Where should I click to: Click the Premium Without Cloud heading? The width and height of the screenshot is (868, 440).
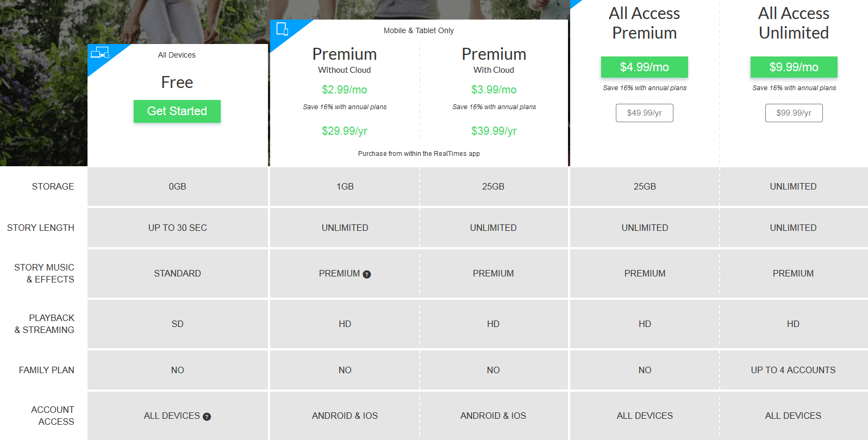point(345,60)
